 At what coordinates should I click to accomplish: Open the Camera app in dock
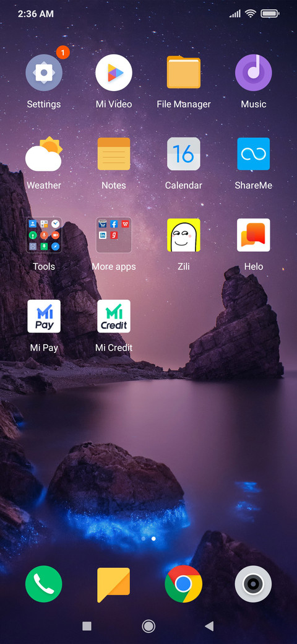(x=253, y=583)
